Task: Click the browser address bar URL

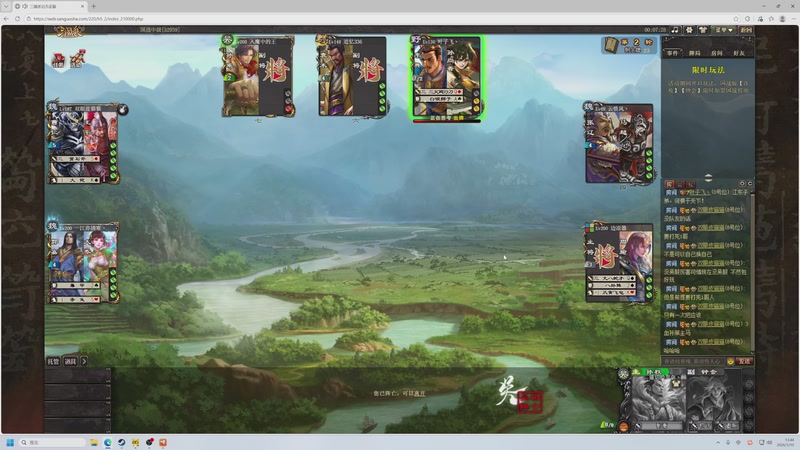Action: click(88, 18)
